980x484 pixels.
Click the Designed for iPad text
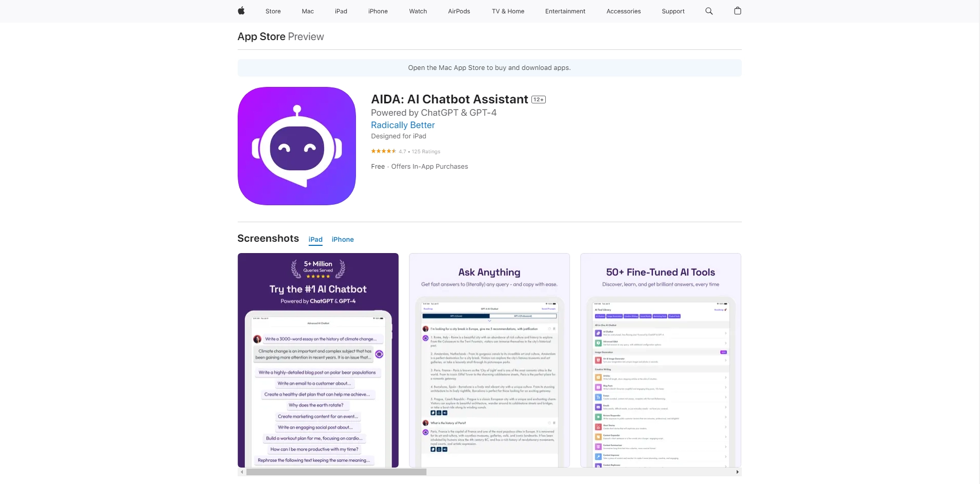(x=399, y=136)
